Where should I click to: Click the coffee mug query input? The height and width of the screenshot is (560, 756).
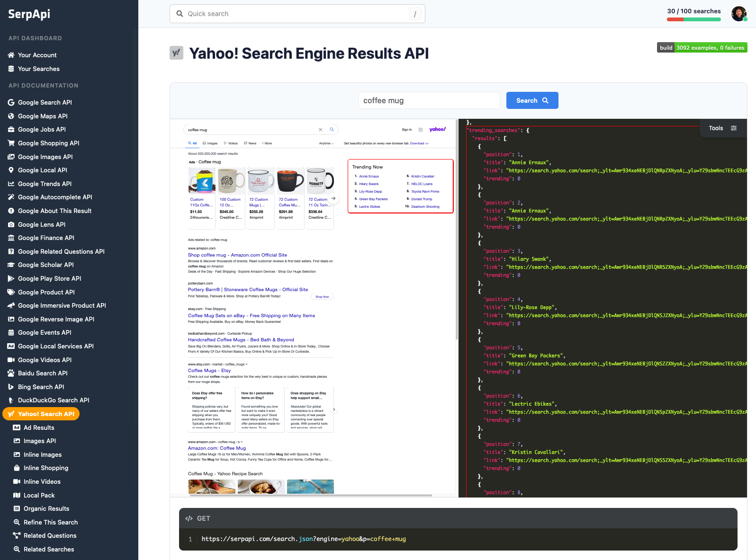(429, 100)
